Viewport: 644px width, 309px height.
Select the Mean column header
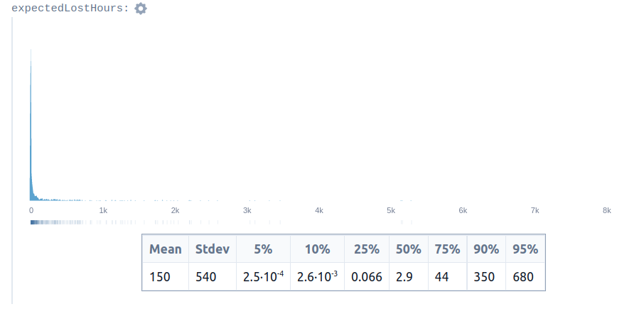tap(165, 249)
